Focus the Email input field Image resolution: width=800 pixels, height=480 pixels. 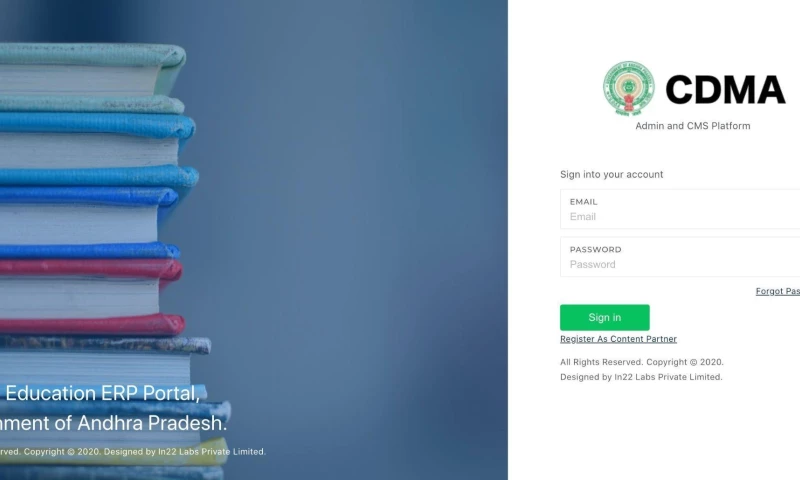tap(680, 209)
